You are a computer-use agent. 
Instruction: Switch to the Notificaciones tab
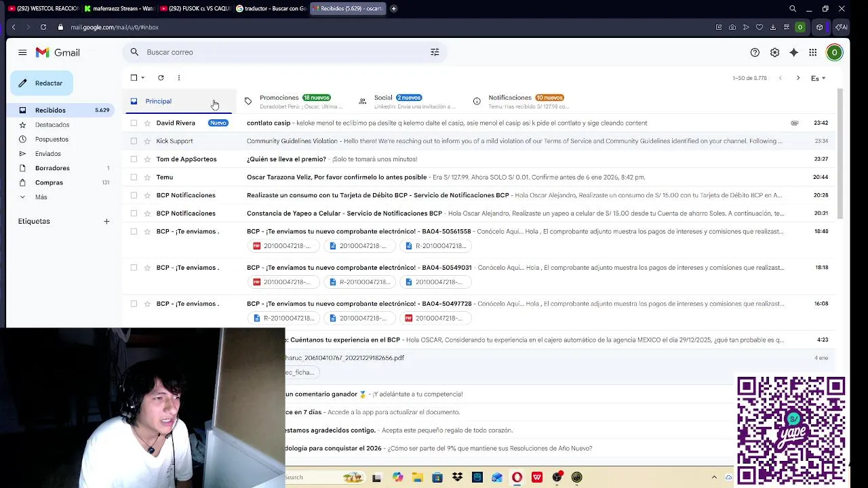[x=522, y=101]
